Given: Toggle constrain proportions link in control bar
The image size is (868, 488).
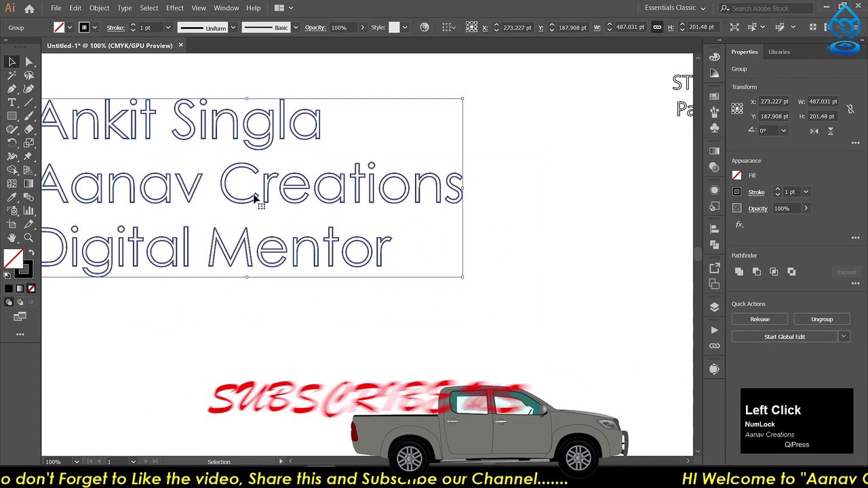Looking at the screenshot, I should click(x=656, y=27).
